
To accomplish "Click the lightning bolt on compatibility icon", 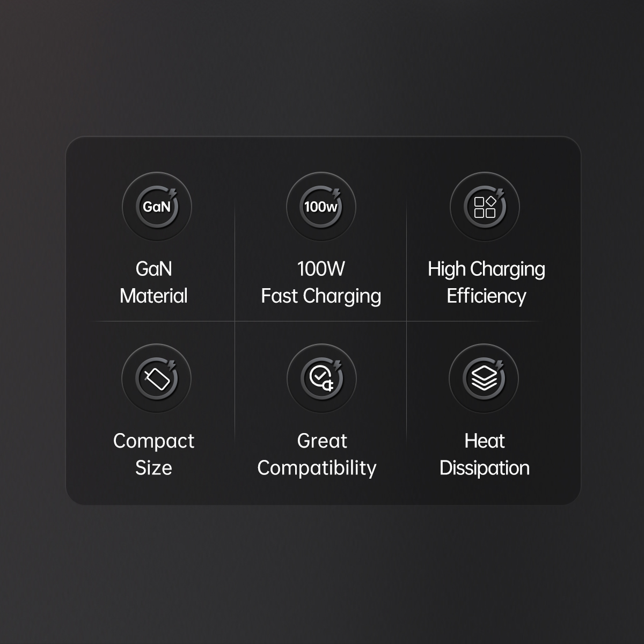I will (337, 364).
